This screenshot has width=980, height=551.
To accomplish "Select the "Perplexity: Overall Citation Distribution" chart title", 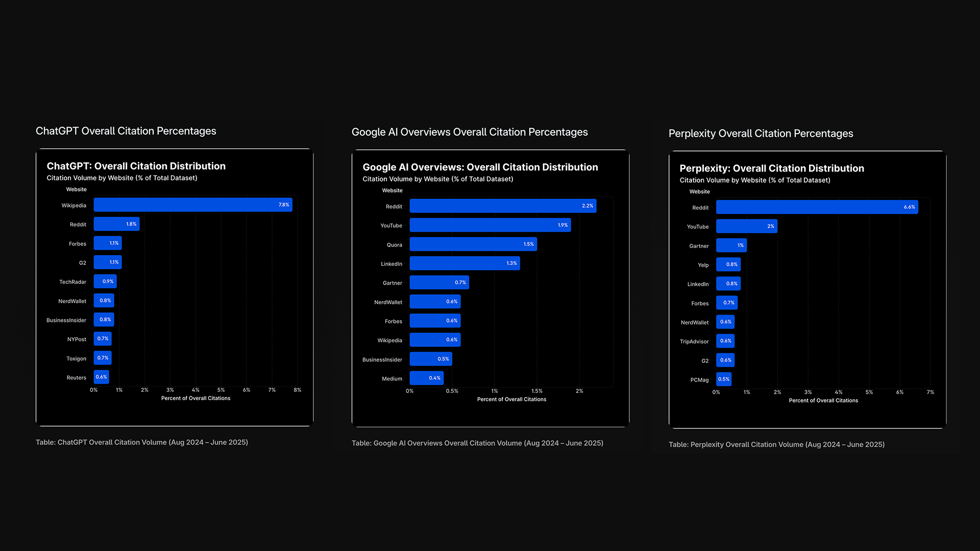I will (x=772, y=168).
